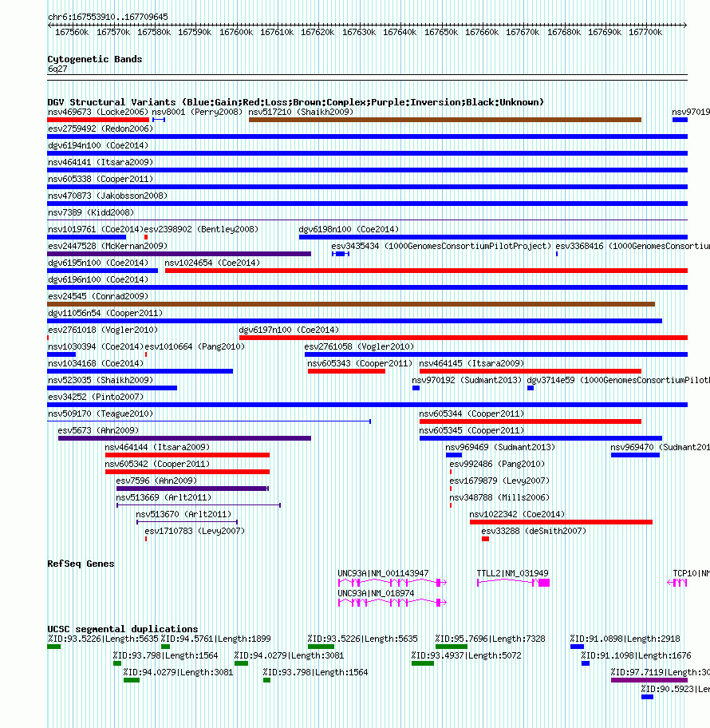710x728 pixels.
Task: Click green bar under %ID:95.7696|Length:7328
Action: [452, 647]
